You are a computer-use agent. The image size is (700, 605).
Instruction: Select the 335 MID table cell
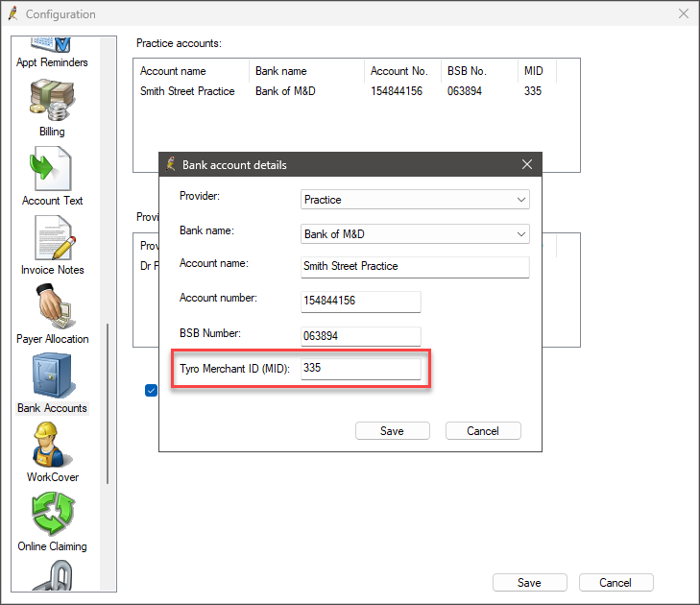click(x=533, y=91)
